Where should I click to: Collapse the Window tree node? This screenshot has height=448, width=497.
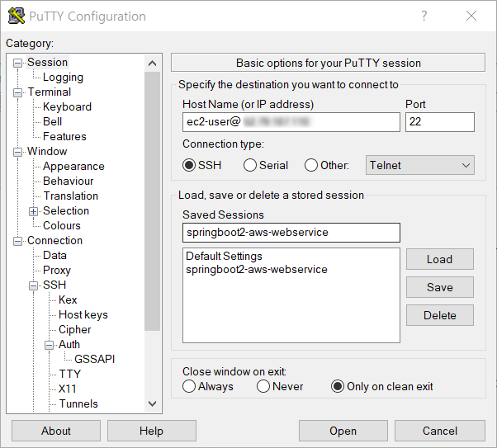tap(17, 152)
